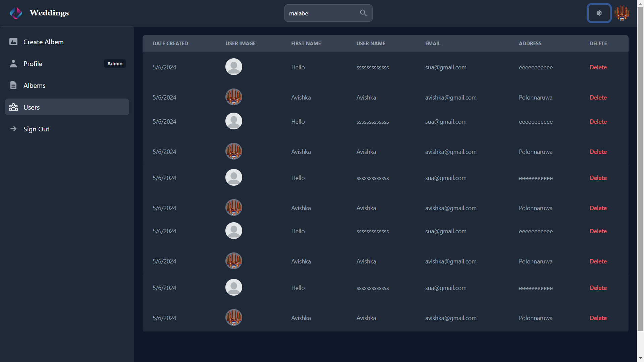Select the Albems document icon

click(x=13, y=85)
